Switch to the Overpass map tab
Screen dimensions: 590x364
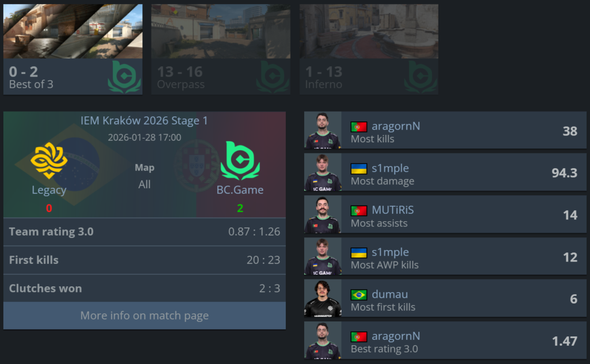pos(221,50)
